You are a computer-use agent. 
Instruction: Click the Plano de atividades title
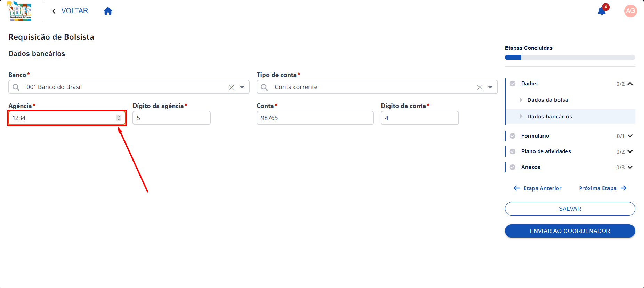click(x=546, y=151)
